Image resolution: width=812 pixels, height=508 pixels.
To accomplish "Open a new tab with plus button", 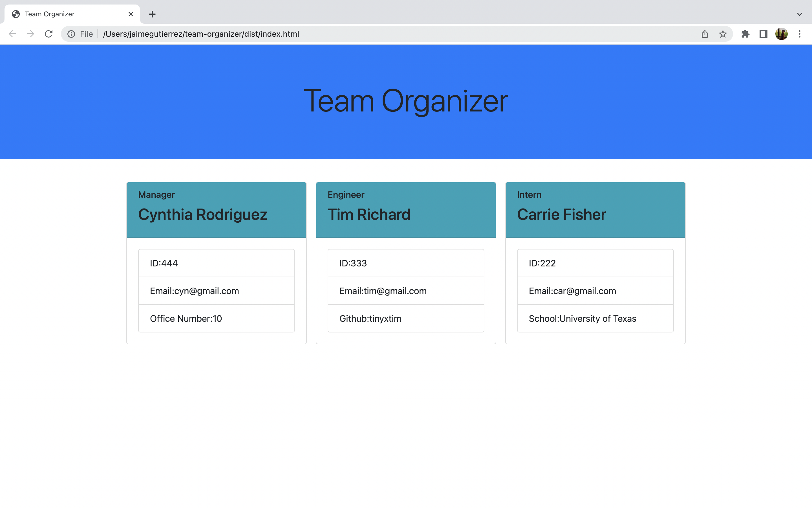I will (x=152, y=14).
